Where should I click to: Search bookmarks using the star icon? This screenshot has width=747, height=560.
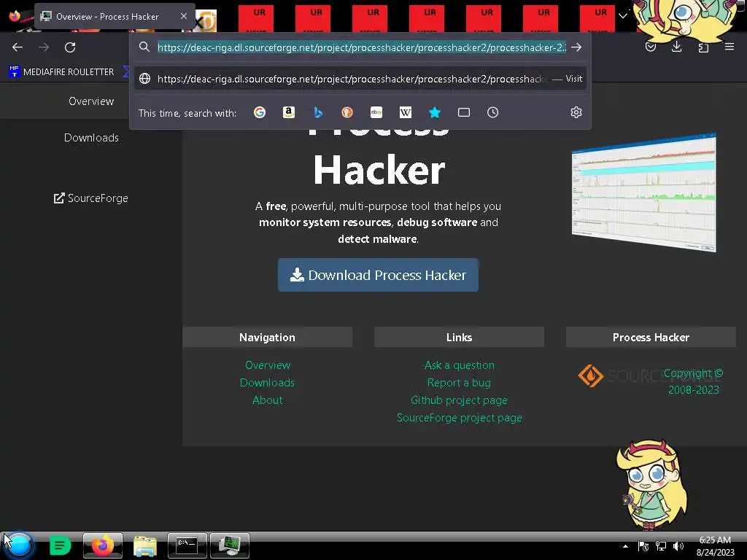tap(435, 112)
